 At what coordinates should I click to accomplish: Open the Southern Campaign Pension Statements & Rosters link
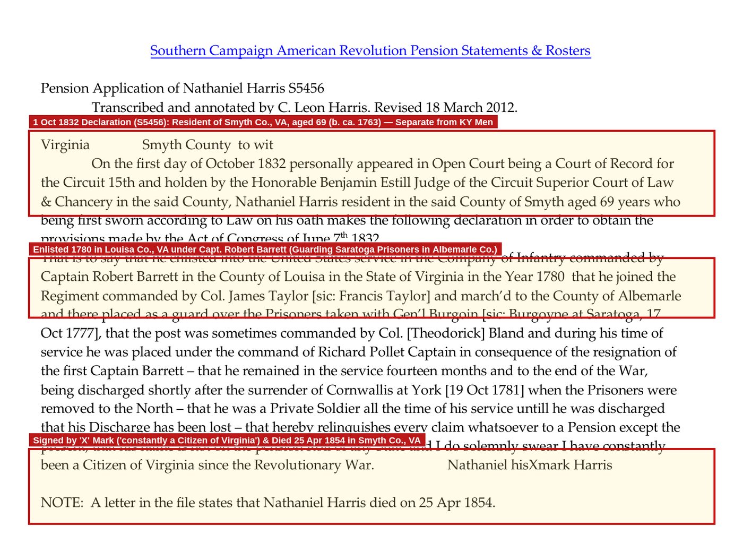point(370,50)
